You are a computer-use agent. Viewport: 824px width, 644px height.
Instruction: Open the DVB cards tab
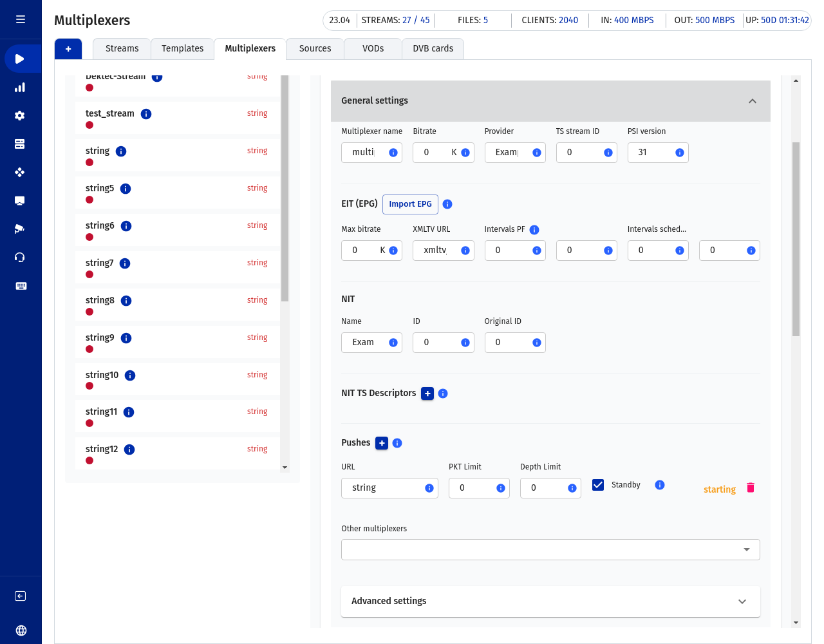(x=433, y=48)
